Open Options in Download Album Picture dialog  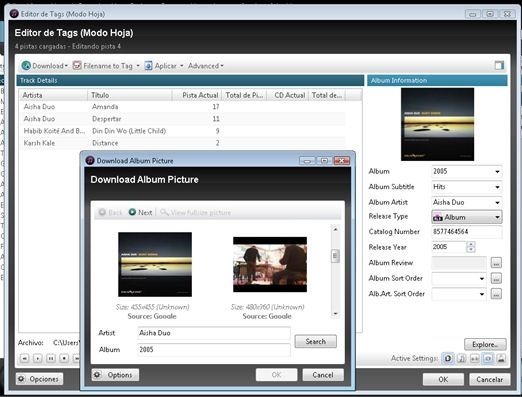coord(115,375)
